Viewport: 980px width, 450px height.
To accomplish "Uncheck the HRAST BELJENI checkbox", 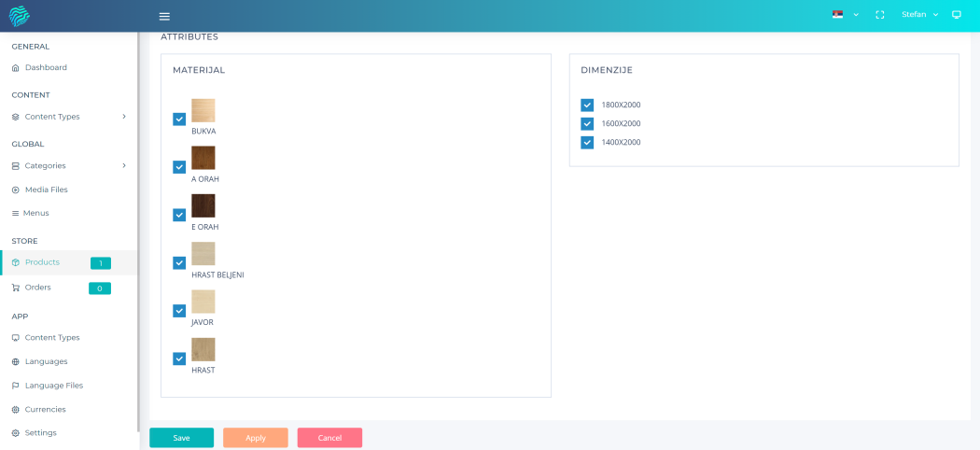I will (179, 262).
